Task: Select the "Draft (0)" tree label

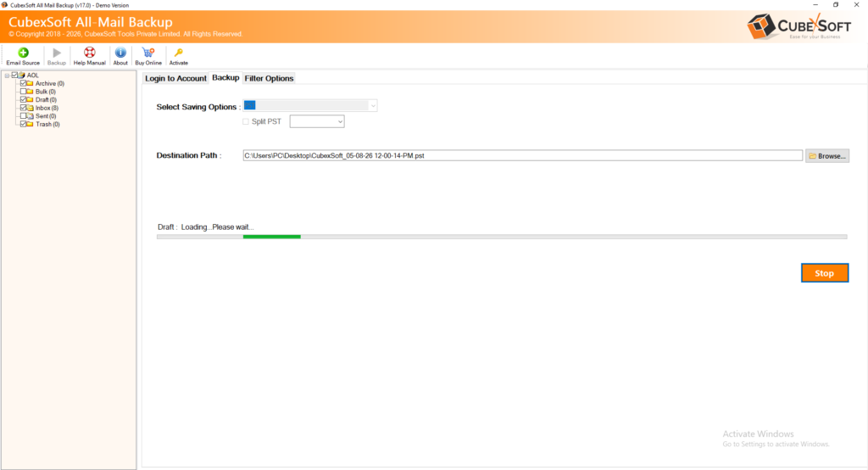Action: (x=46, y=100)
